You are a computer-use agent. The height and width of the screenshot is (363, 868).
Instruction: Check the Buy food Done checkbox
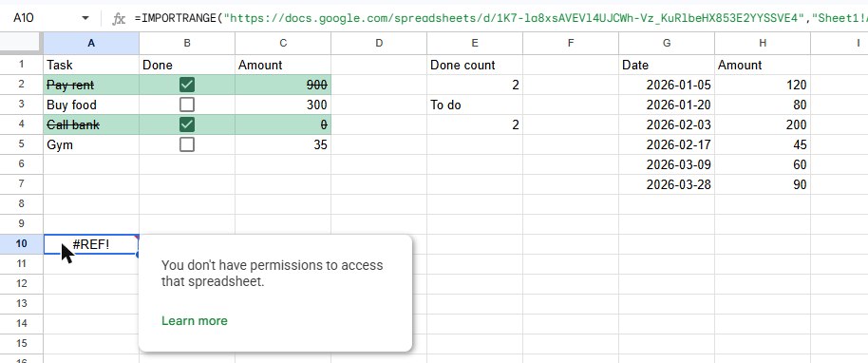pos(187,105)
